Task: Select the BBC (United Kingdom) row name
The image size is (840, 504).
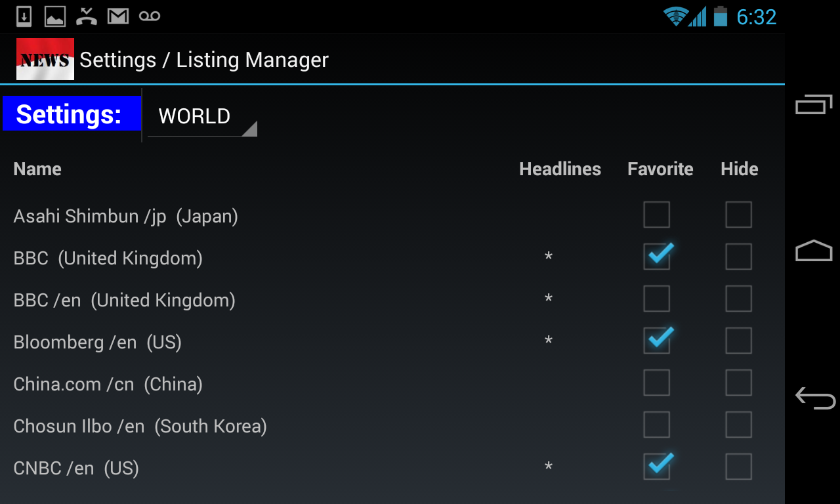Action: click(x=108, y=259)
